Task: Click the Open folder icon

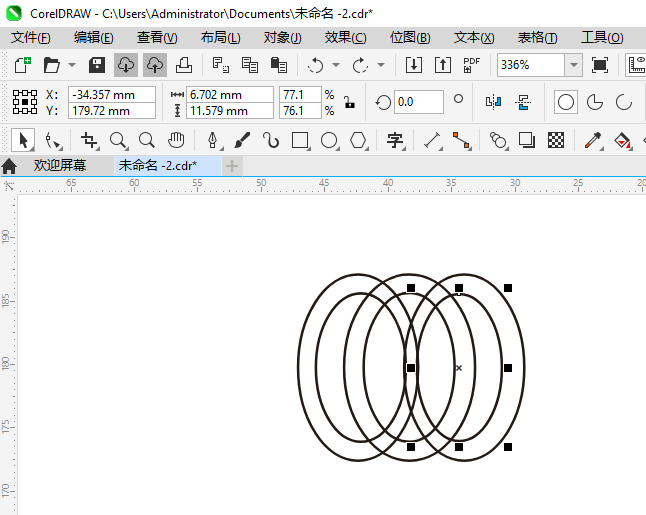Action: coord(52,65)
